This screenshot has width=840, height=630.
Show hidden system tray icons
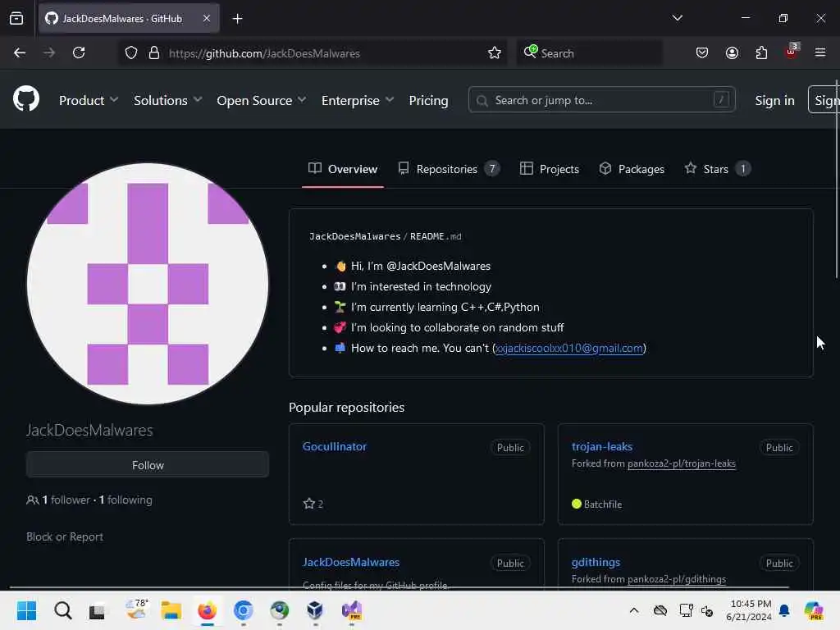click(634, 610)
